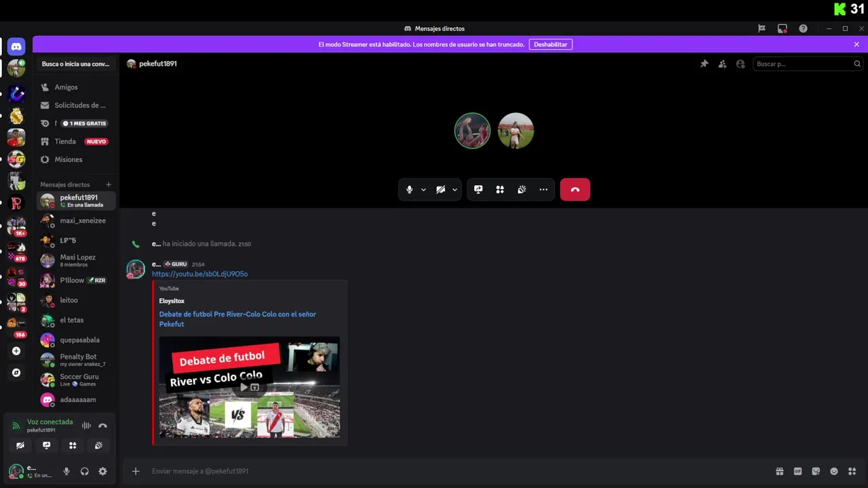This screenshot has width=868, height=488.
Task: Explore discoverable servers compass icon
Action: (x=16, y=373)
